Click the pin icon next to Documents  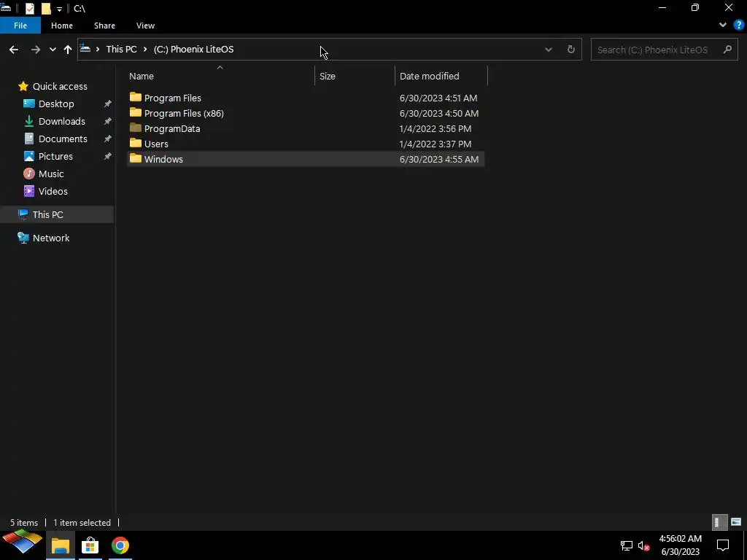coord(108,139)
